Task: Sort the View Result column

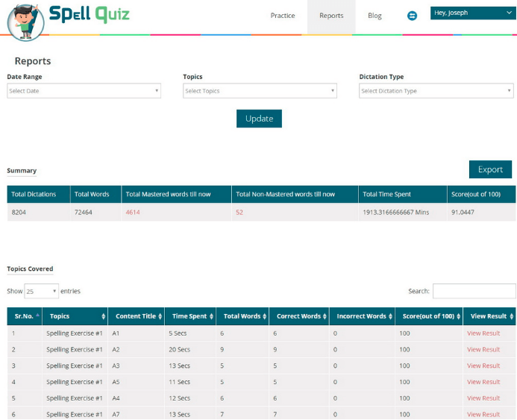Action: pos(511,316)
